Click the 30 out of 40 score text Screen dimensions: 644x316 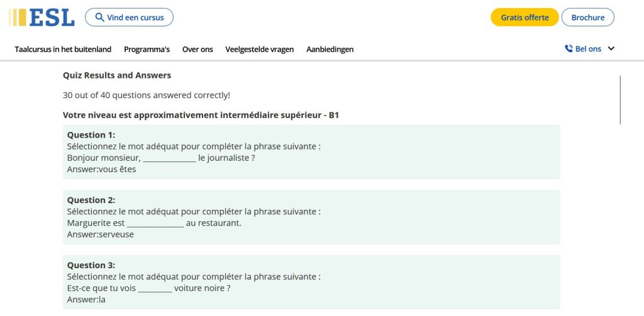pyautogui.click(x=147, y=95)
